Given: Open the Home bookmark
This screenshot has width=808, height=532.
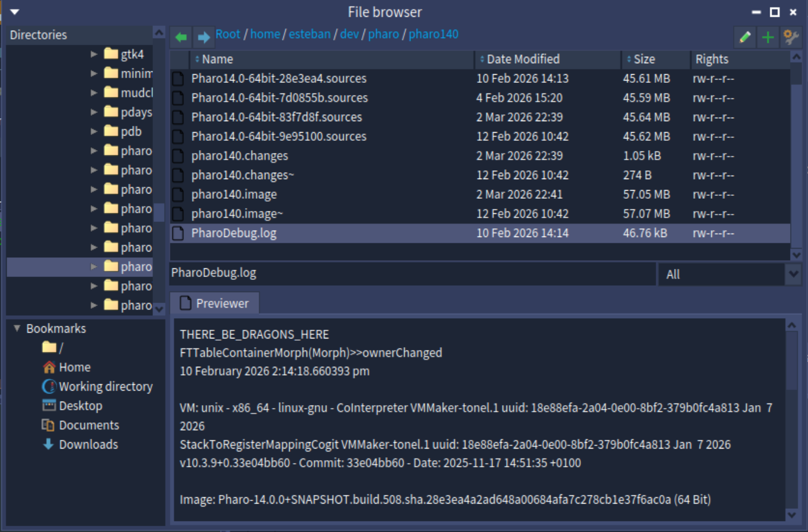Looking at the screenshot, I should (74, 367).
